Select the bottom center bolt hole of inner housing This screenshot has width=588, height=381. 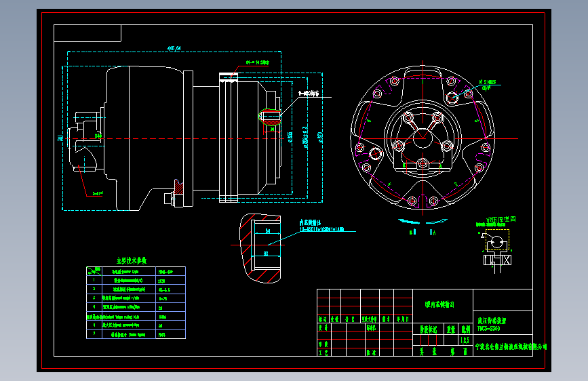click(423, 163)
